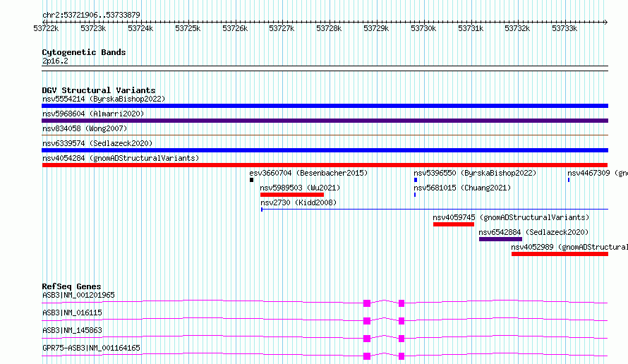Open the nsv5968604 Almarri2020 variant label

(93, 114)
